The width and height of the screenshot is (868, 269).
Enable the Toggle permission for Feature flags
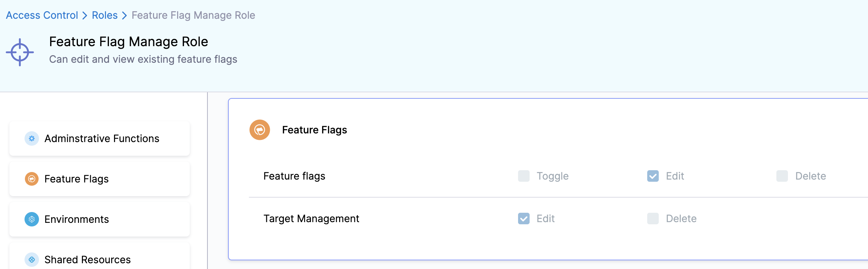pyautogui.click(x=523, y=176)
